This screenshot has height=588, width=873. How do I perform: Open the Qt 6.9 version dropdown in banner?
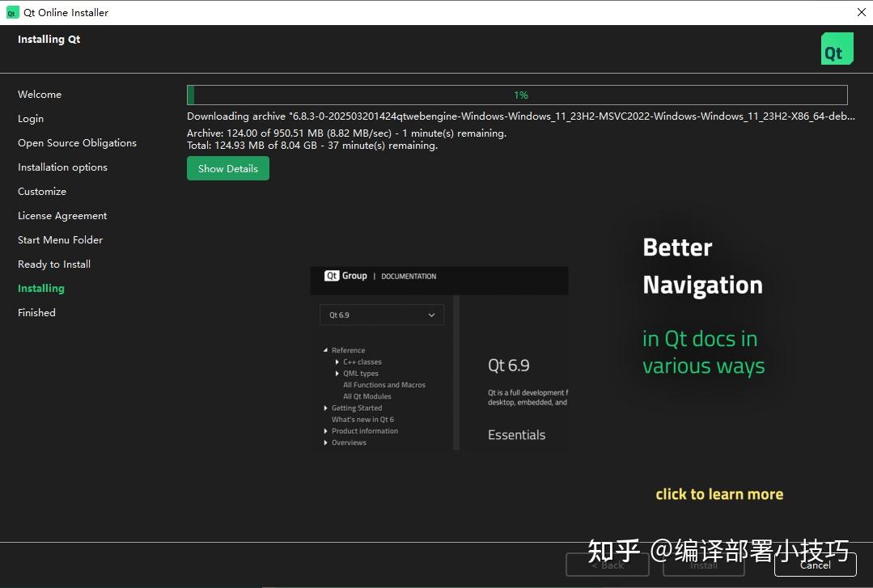click(382, 315)
